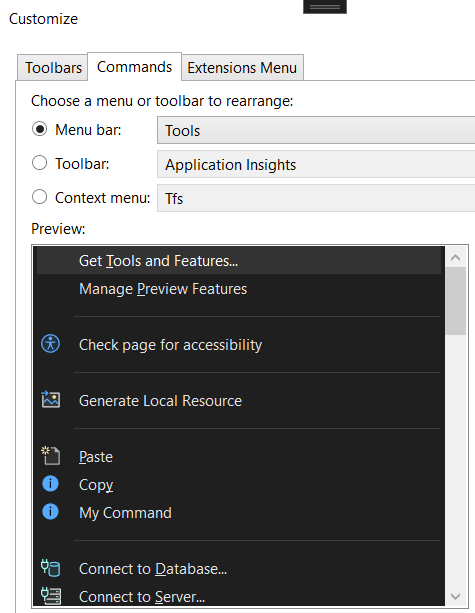
Task: Select the Toolbar radio button
Action: (x=39, y=163)
